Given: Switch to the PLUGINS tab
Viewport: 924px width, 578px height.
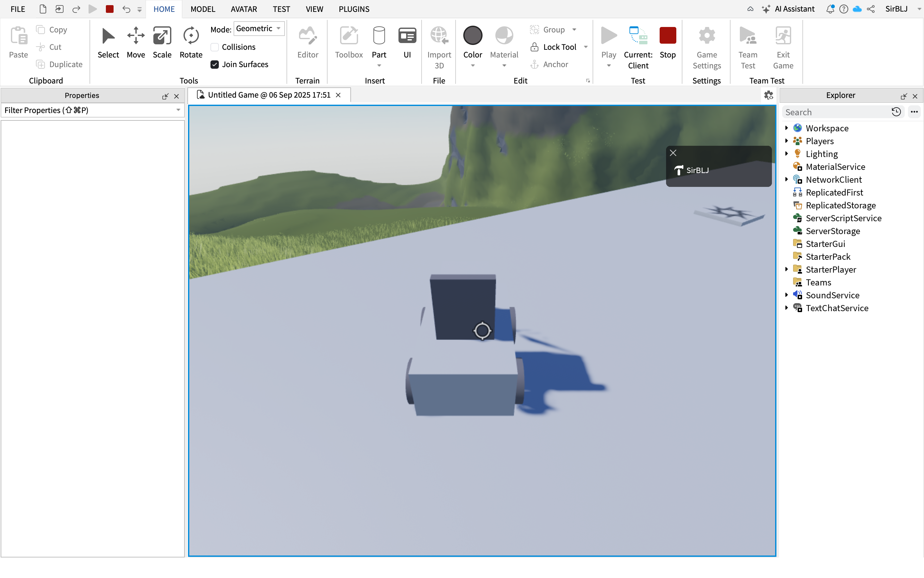Looking at the screenshot, I should point(354,9).
